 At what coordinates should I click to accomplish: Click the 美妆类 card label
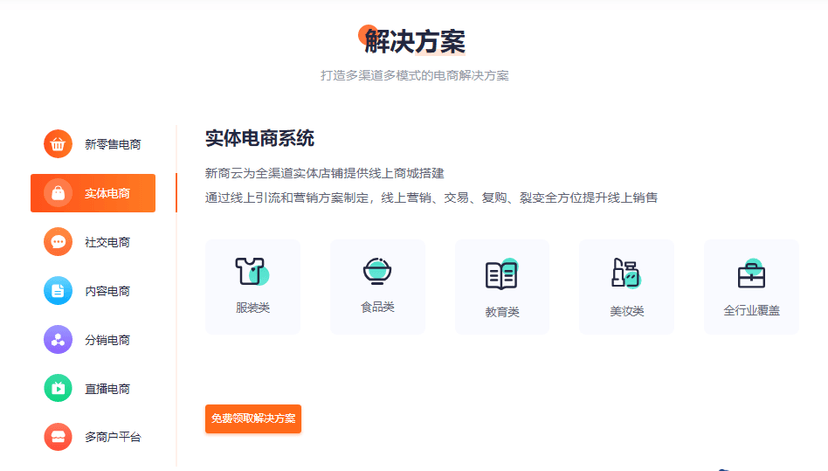(x=627, y=311)
